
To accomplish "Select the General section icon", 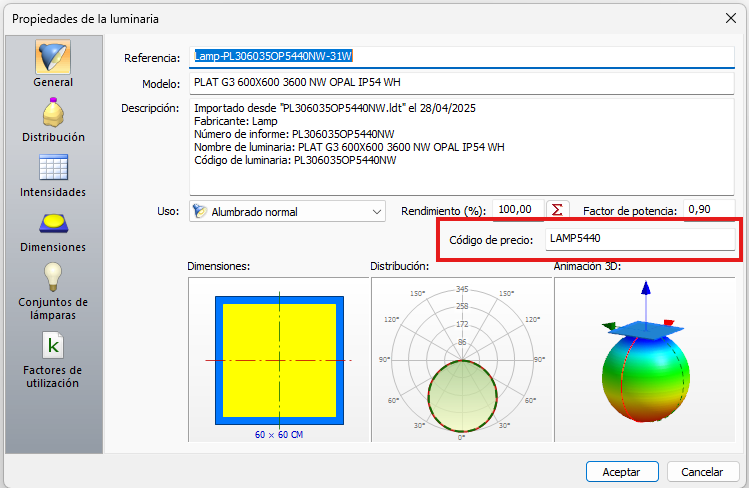I will [53, 57].
